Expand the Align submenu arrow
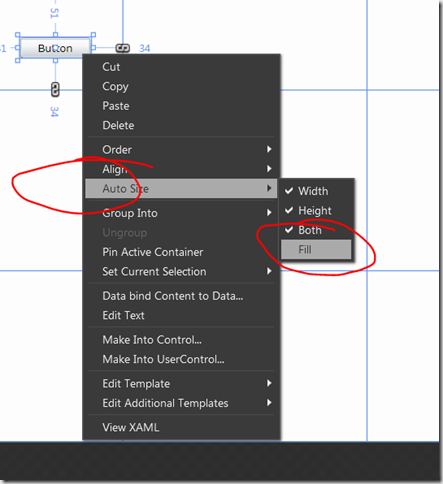Screen dimensions: 443x484 point(269,169)
